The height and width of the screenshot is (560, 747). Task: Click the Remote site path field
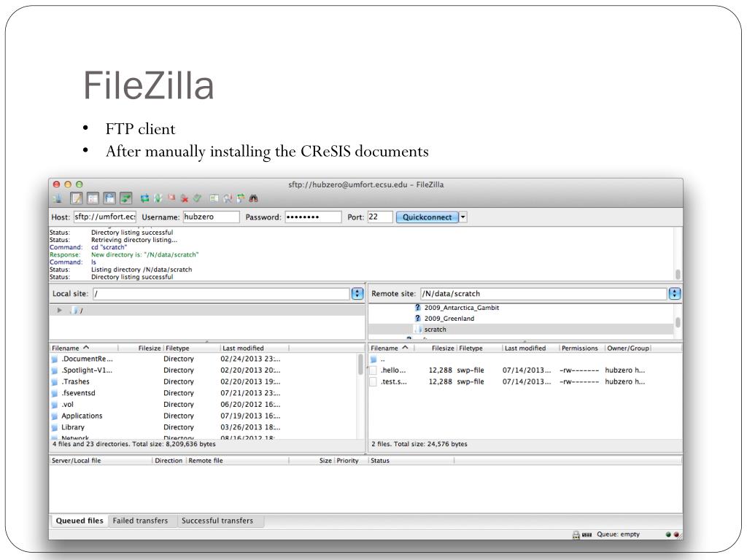click(543, 294)
